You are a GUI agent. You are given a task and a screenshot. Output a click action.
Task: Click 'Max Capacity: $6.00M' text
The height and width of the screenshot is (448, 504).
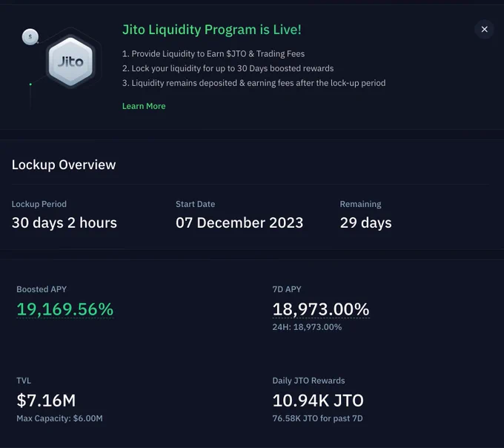[59, 418]
